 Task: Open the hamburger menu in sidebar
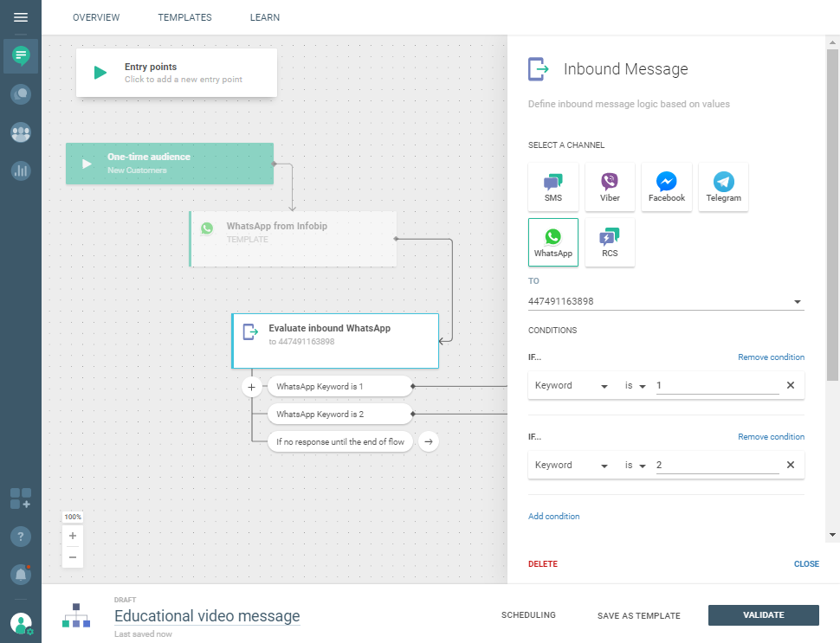(21, 17)
